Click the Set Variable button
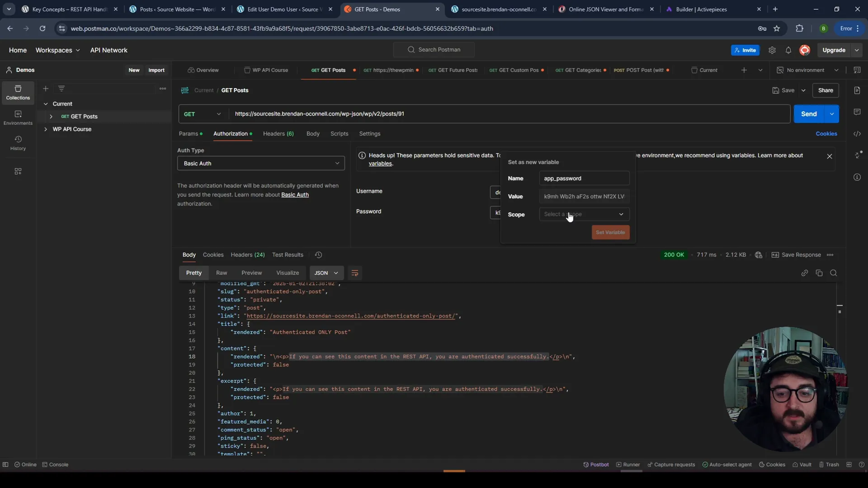This screenshot has width=868, height=488. (x=610, y=232)
